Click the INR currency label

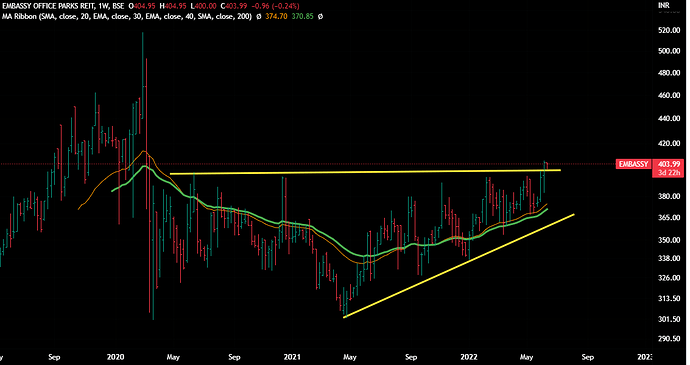(x=664, y=5)
